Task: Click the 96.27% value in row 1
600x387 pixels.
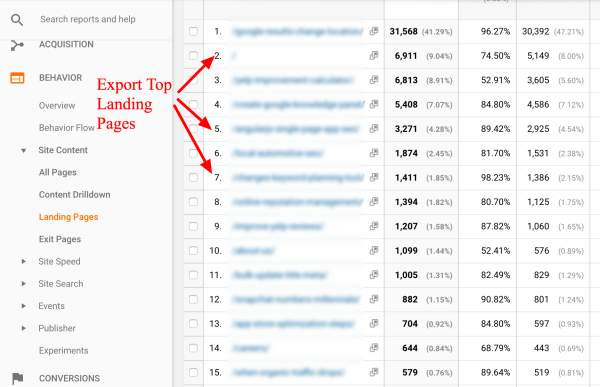Action: [495, 31]
